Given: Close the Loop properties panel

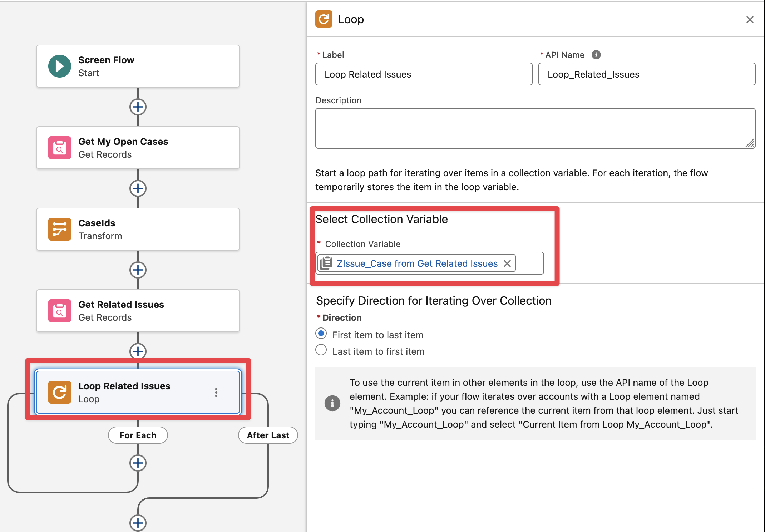Looking at the screenshot, I should [x=750, y=20].
